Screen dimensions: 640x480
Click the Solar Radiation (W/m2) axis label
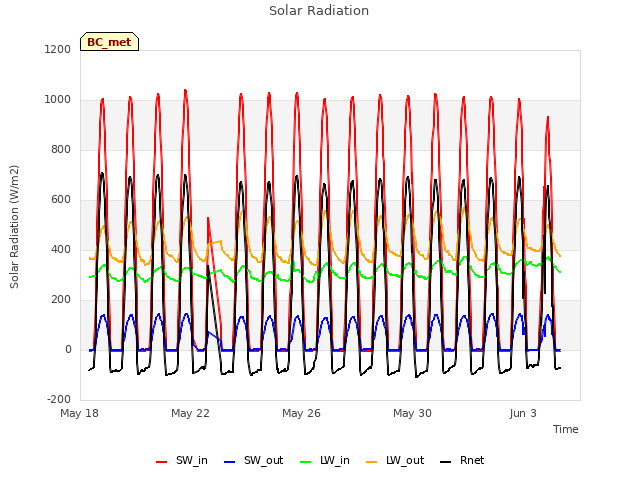point(14,227)
